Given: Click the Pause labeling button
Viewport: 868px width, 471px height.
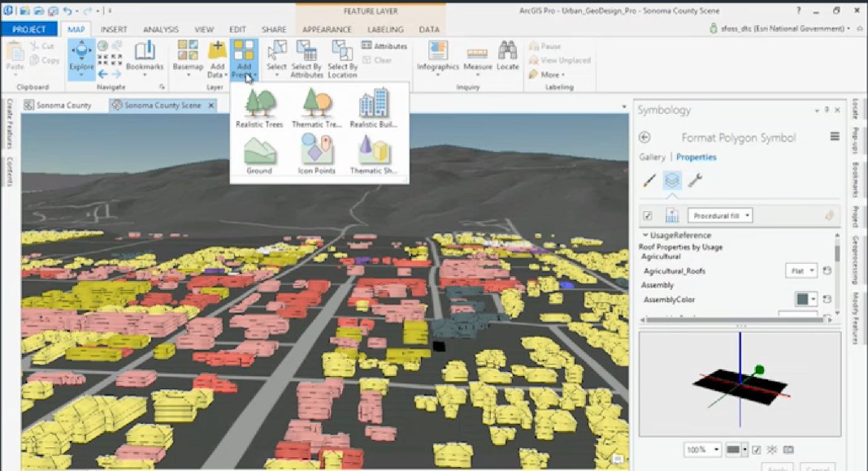Looking at the screenshot, I should [545, 46].
